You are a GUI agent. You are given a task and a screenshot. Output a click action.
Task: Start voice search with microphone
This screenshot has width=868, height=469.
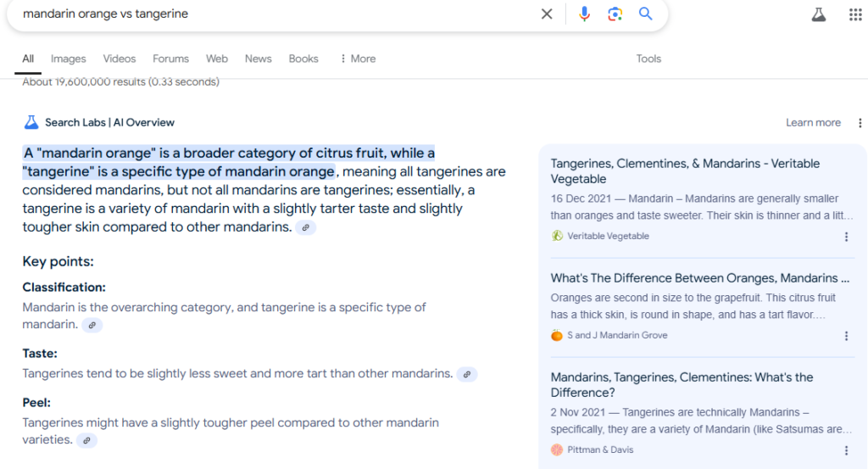584,14
